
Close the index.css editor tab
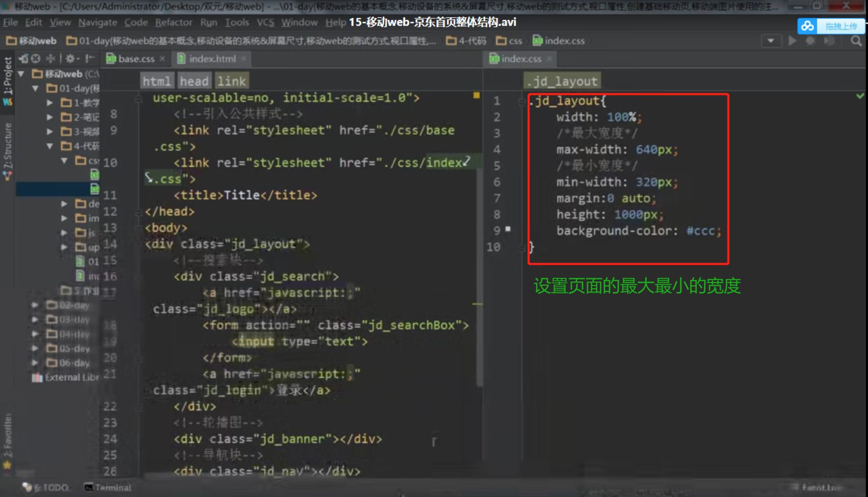549,59
